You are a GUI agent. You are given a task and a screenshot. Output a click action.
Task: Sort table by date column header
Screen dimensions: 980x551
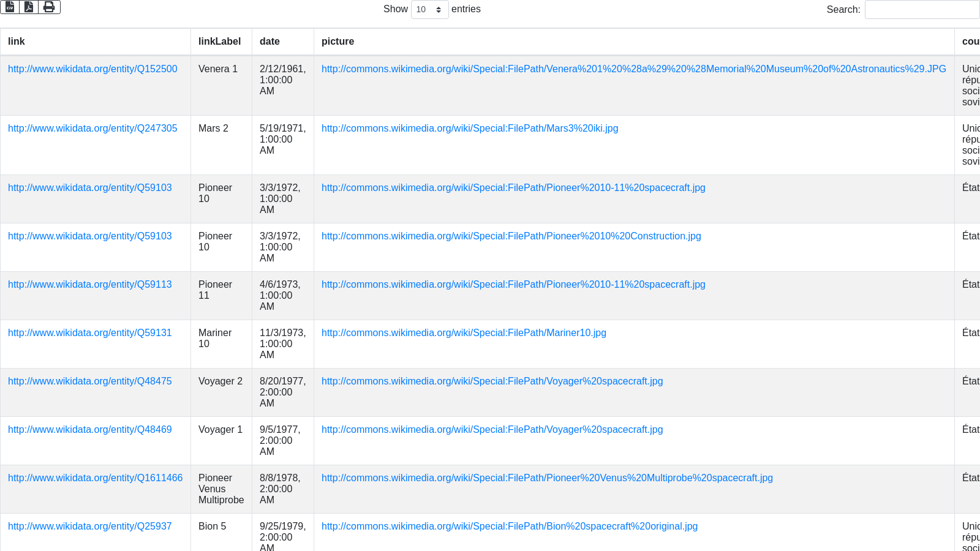pos(269,42)
